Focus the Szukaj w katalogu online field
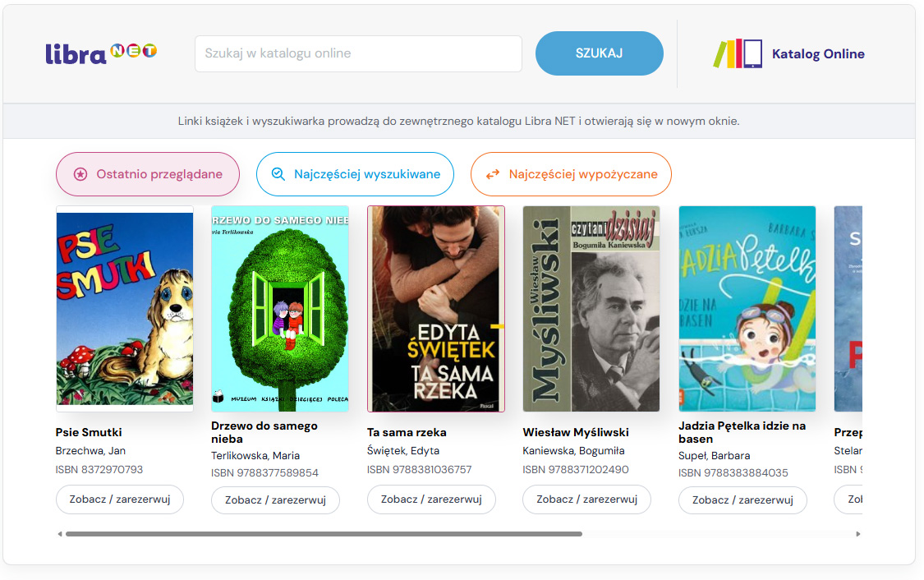Screen dimensions: 924x580 tap(358, 53)
